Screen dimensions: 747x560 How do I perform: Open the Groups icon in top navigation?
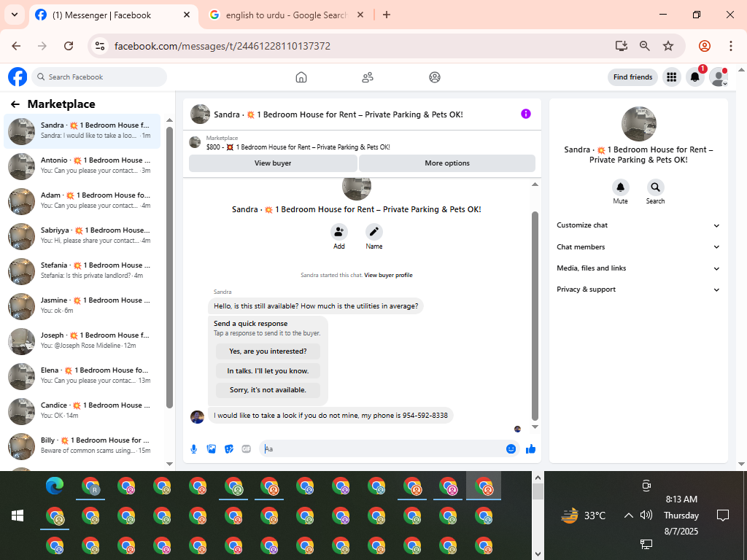pos(435,77)
